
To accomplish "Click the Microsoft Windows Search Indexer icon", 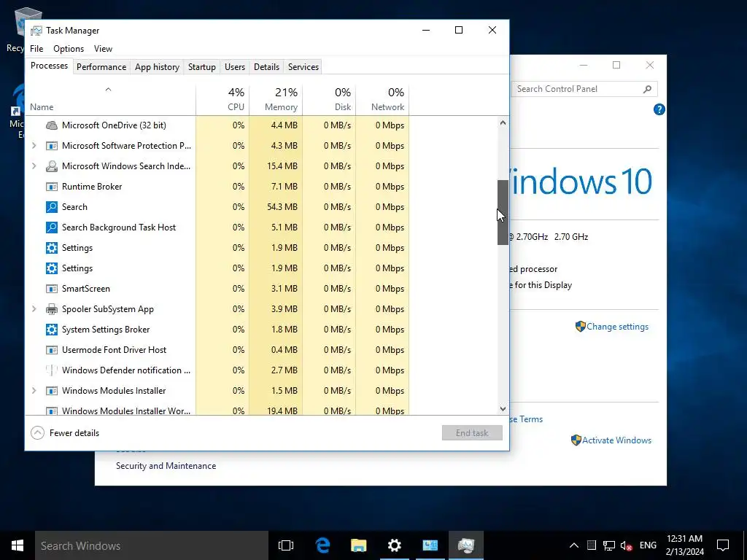I will (x=52, y=166).
